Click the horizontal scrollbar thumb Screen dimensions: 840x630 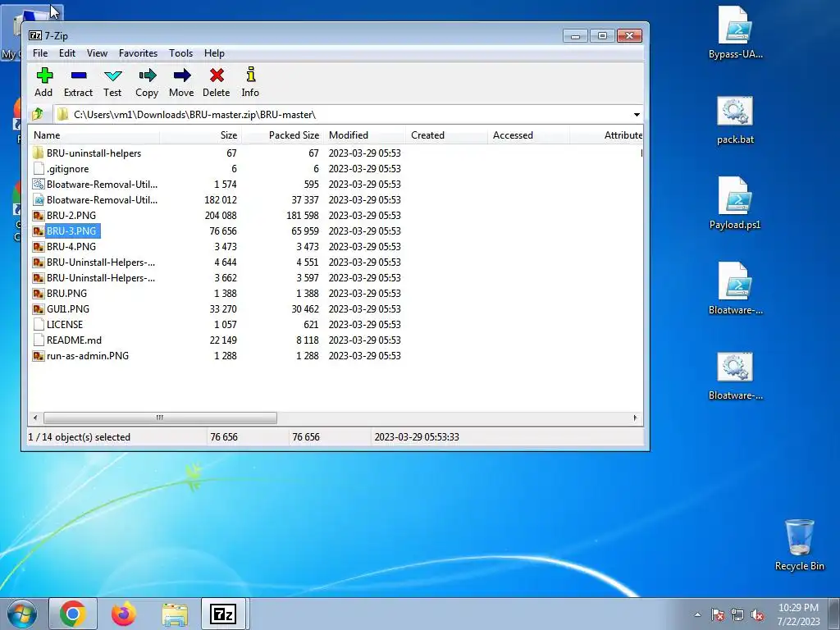point(160,418)
